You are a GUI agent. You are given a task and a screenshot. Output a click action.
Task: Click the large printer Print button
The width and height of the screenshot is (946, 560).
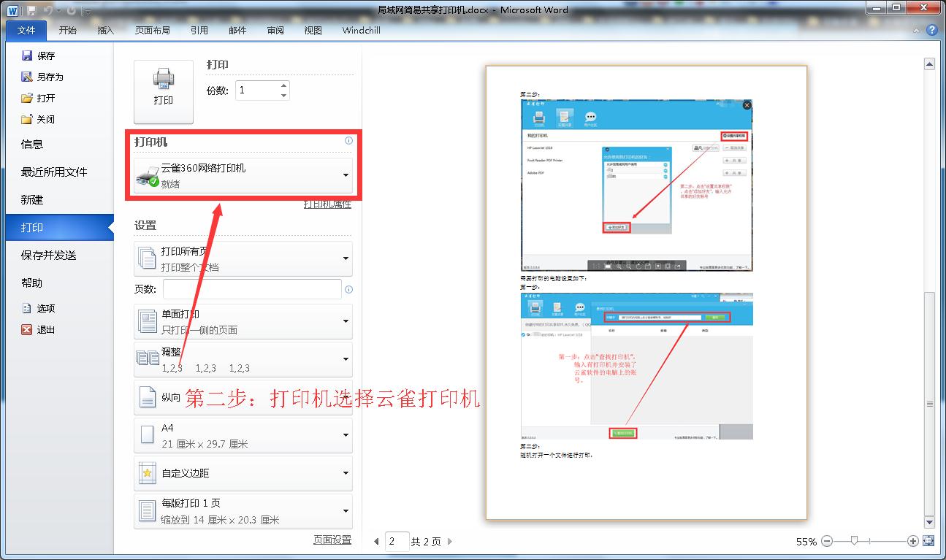tap(164, 92)
